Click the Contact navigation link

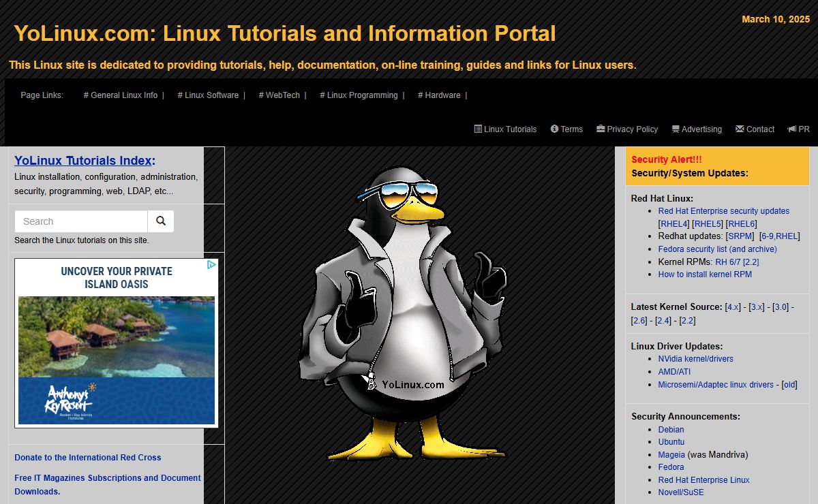coord(755,129)
